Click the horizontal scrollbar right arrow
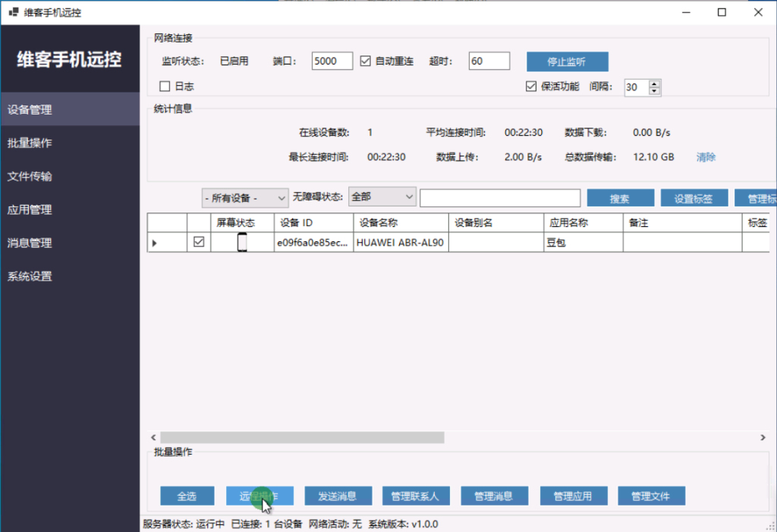777x532 pixels. coord(763,438)
